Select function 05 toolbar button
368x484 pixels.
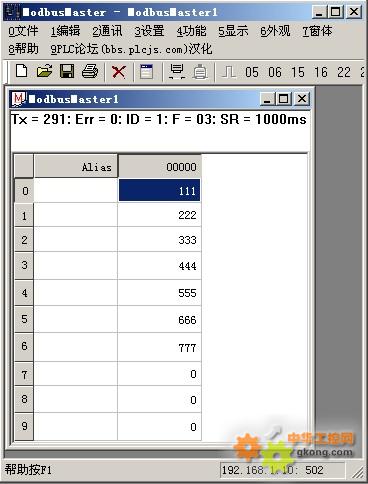(x=252, y=72)
